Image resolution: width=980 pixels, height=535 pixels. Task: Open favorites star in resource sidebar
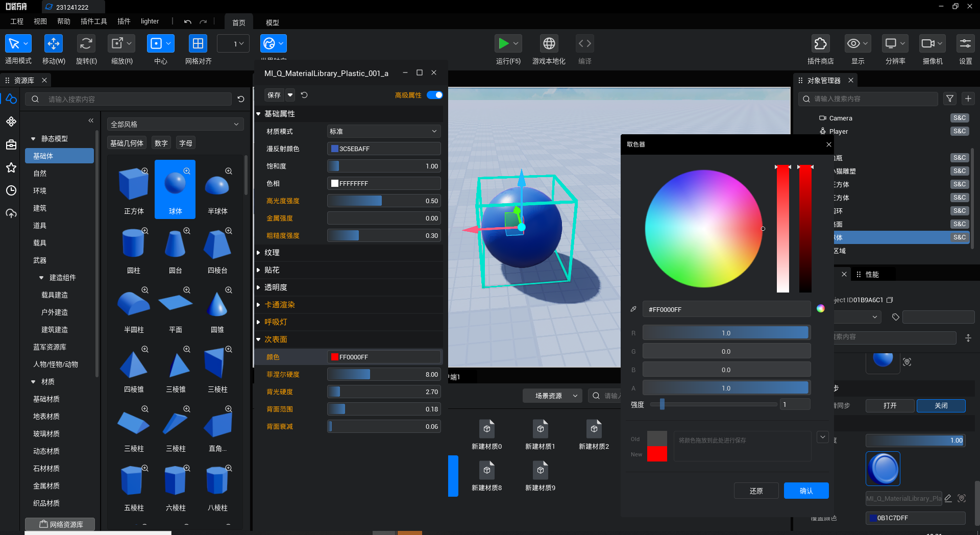click(x=11, y=167)
